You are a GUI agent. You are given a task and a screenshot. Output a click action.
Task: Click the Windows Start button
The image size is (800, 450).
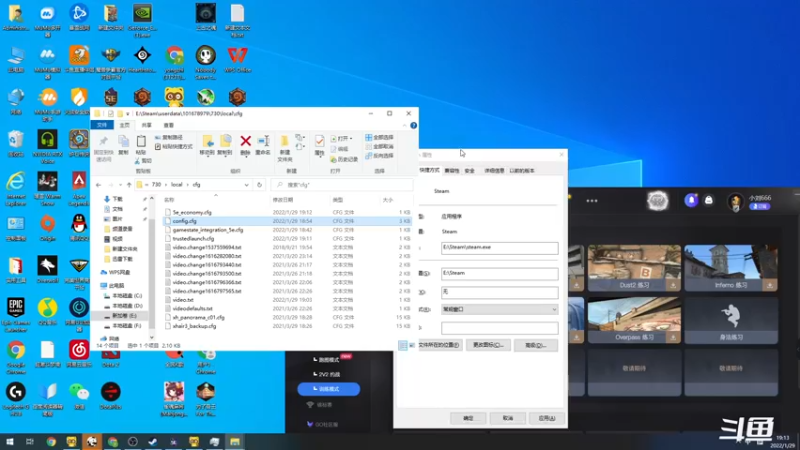pos(9,442)
